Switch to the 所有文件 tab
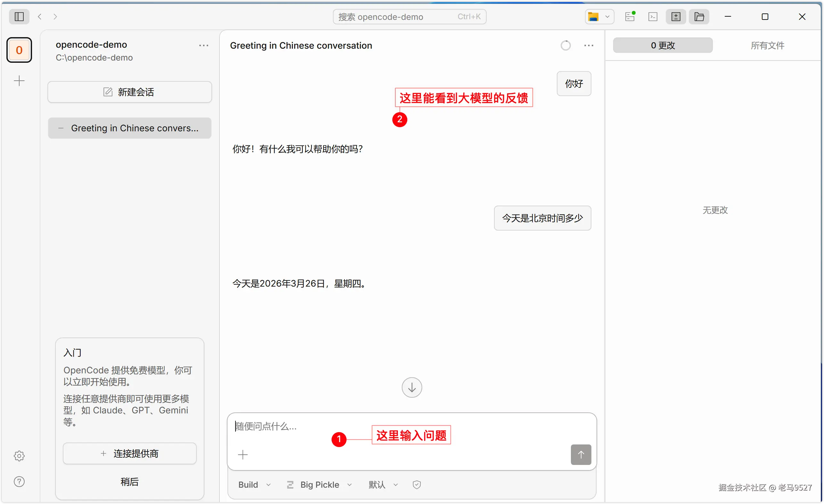Screen dimensions: 824x504 (x=767, y=45)
